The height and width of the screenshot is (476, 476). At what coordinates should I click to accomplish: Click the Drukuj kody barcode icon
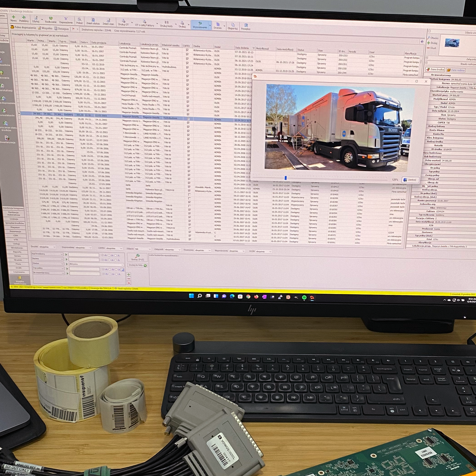pos(167,23)
